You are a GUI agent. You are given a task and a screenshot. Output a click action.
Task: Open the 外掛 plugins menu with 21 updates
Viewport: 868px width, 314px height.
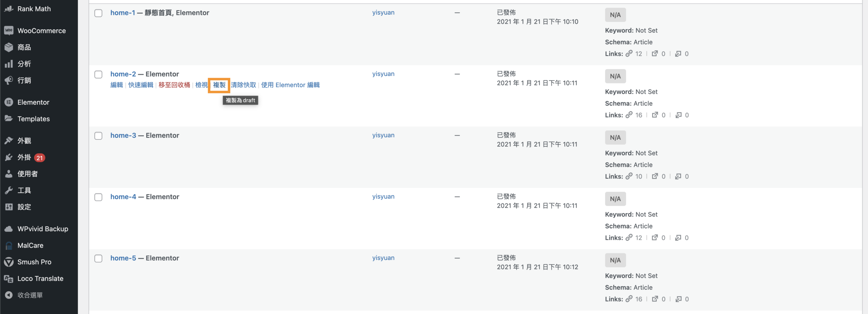coord(24,157)
